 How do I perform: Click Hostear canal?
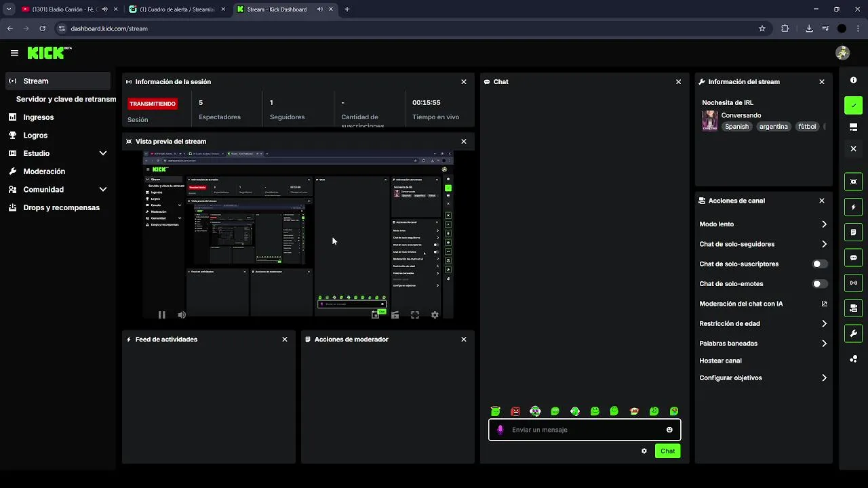click(720, 361)
